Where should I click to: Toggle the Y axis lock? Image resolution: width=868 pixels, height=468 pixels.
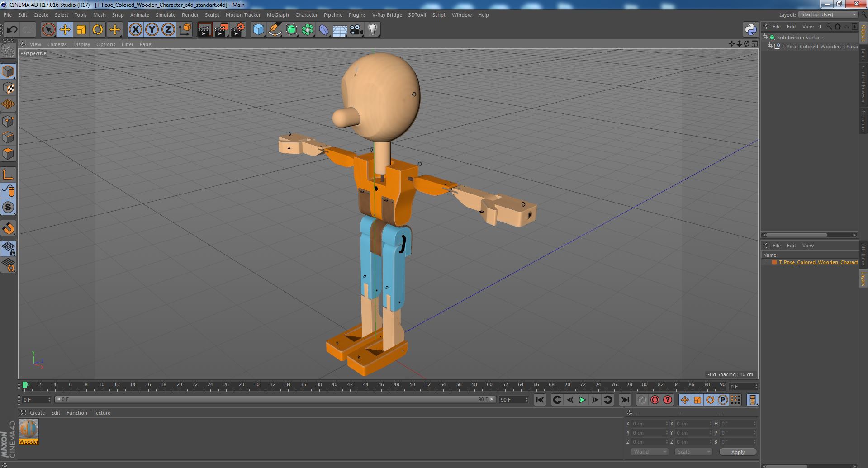[152, 30]
